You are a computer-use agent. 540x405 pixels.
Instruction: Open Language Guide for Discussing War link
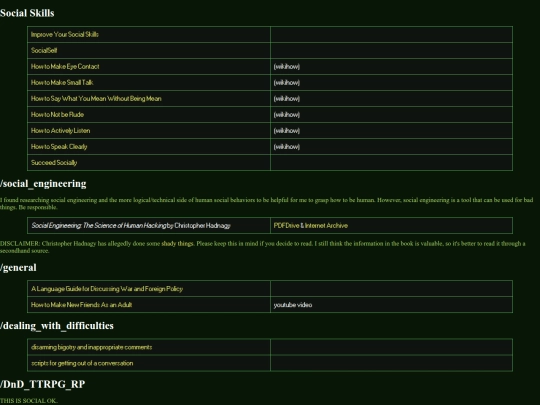tap(107, 289)
